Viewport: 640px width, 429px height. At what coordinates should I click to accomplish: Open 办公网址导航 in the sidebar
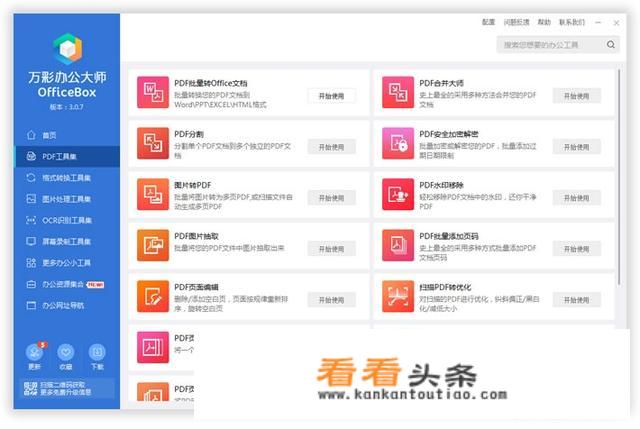[67, 305]
